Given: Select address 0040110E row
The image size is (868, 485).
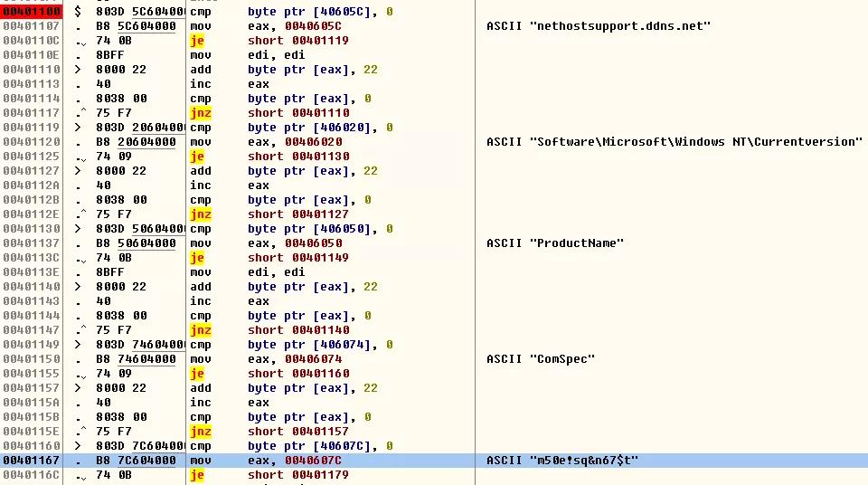Looking at the screenshot, I should click(x=32, y=55).
